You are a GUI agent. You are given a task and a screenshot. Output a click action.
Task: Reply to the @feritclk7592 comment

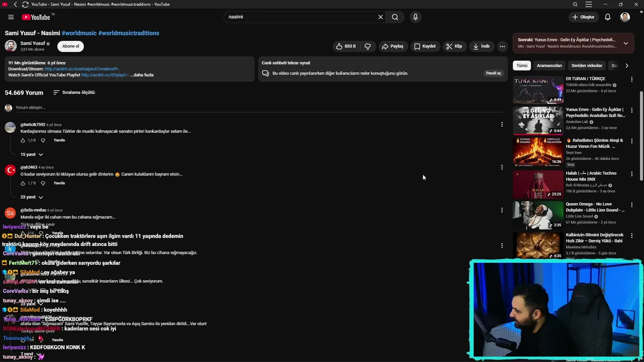tap(59, 140)
